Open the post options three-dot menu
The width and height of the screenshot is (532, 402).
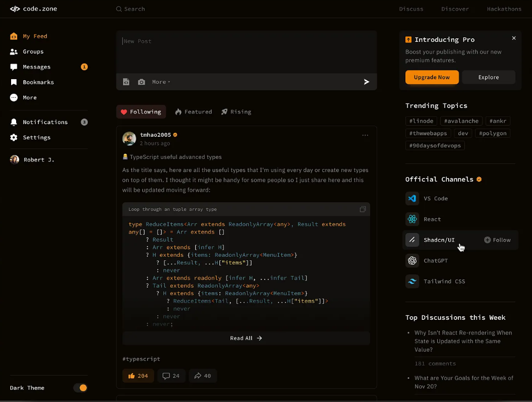(x=365, y=135)
